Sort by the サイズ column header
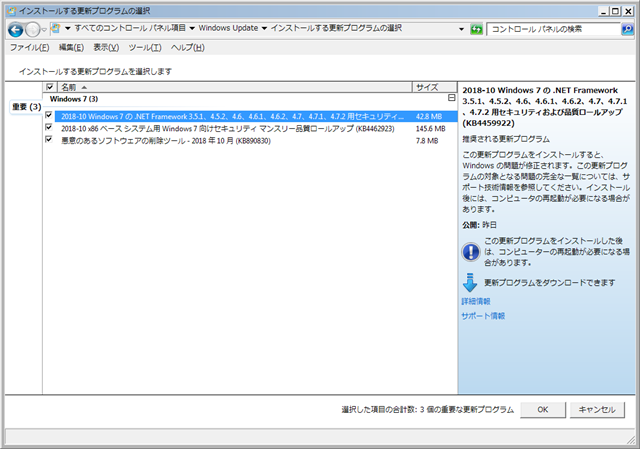The image size is (640, 449). (434, 87)
